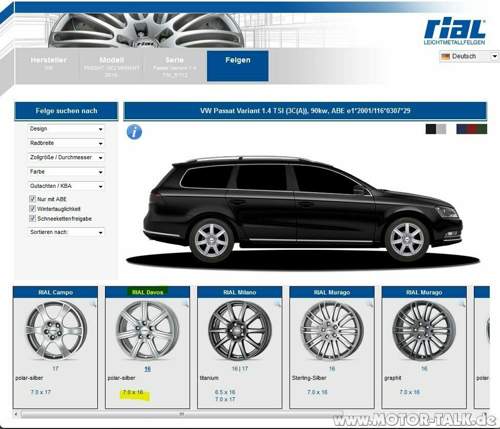The image size is (500, 429).
Task: Click the 17 size label under Campo wheel
Action: [55, 369]
